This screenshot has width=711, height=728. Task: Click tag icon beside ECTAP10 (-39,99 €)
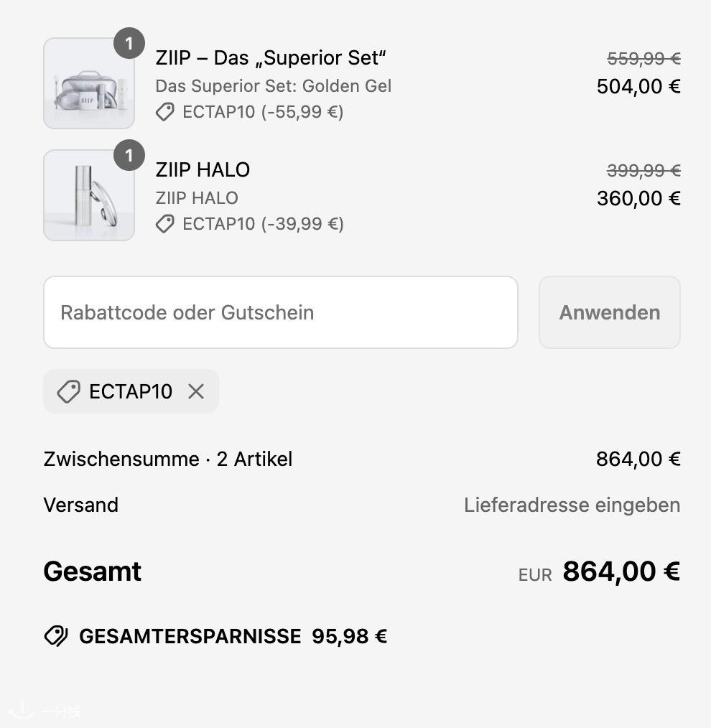[x=165, y=224]
